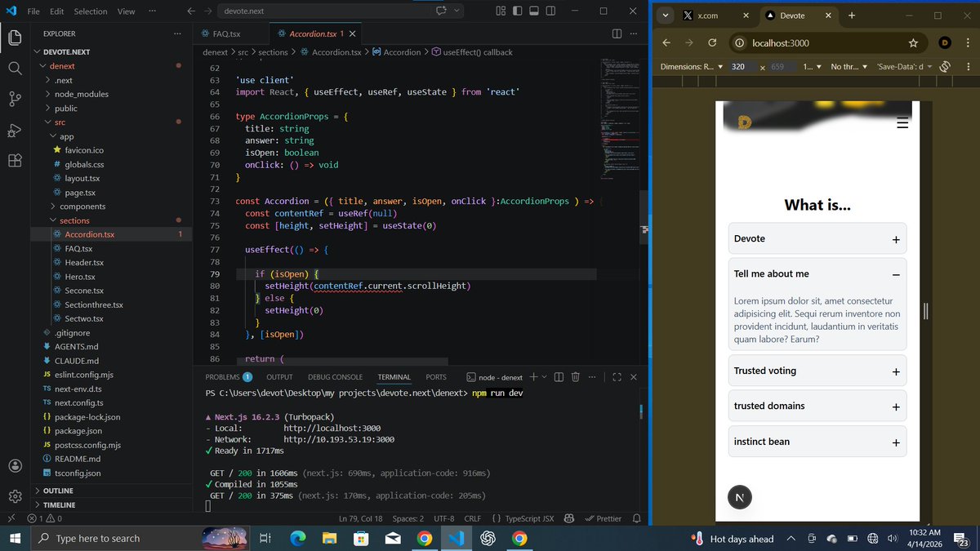Open Chrome's three-dot menu
Viewport: 980px width, 551px height.
pyautogui.click(x=966, y=42)
